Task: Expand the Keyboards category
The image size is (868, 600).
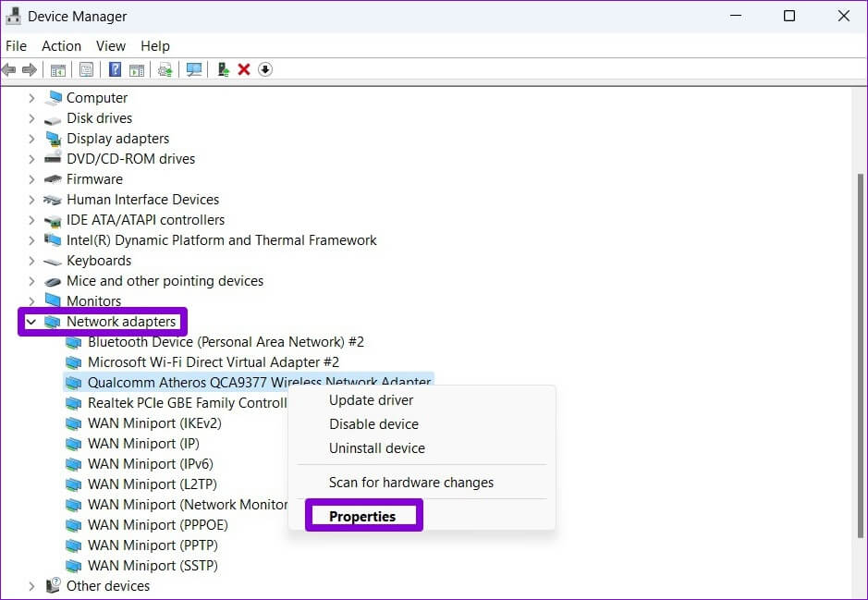Action: point(31,261)
